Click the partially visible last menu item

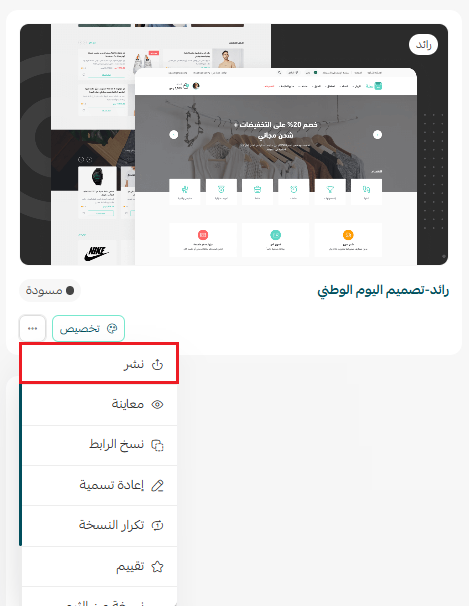[99, 597]
